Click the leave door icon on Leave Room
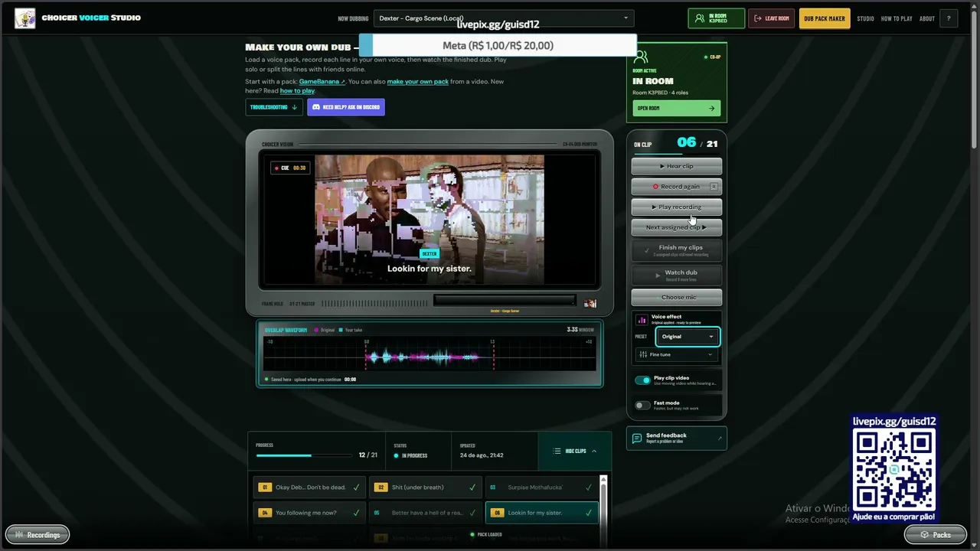The height and width of the screenshot is (551, 980). (x=758, y=18)
